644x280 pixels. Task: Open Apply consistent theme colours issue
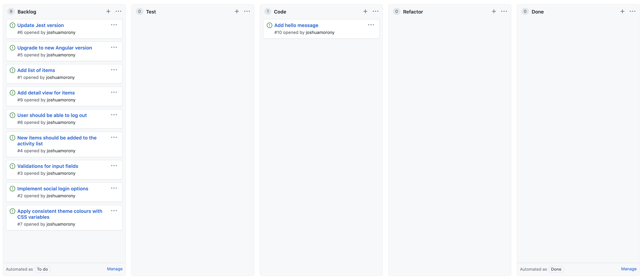60,214
